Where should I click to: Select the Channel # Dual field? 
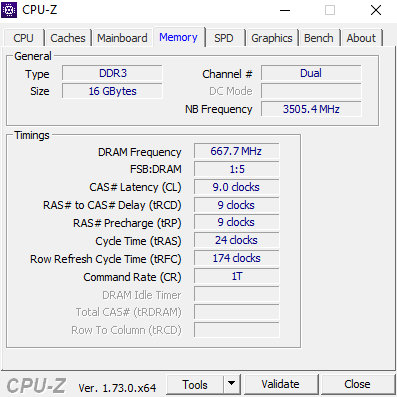click(x=311, y=73)
